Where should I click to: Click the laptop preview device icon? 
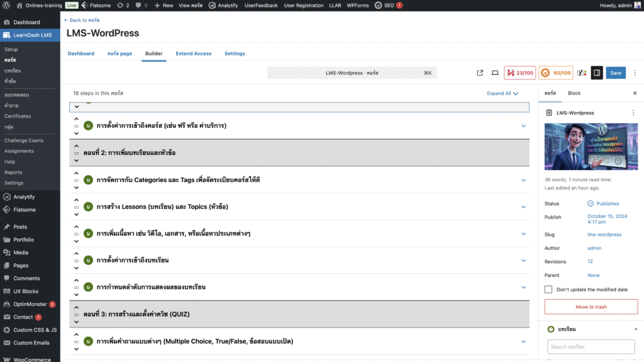pyautogui.click(x=495, y=73)
